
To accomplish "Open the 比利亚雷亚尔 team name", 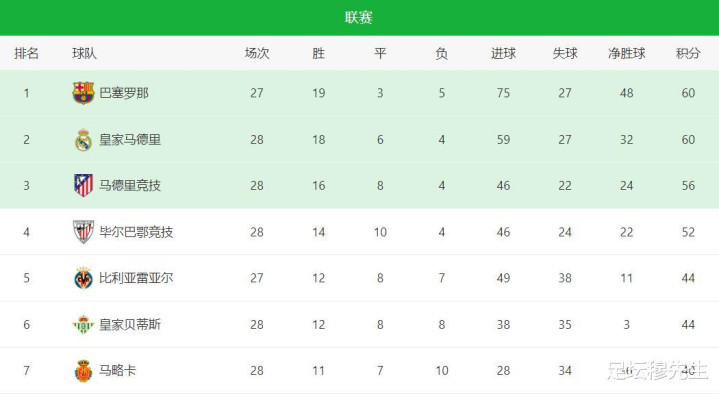I will pyautogui.click(x=136, y=278).
